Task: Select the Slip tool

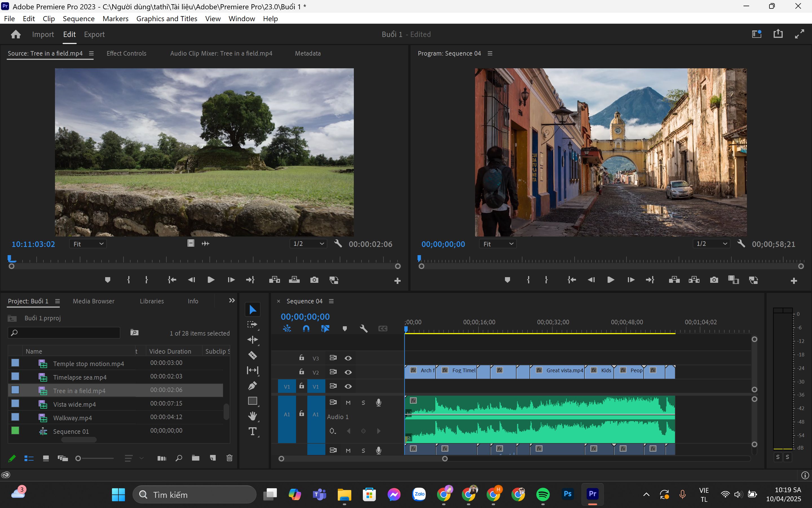Action: (x=252, y=370)
